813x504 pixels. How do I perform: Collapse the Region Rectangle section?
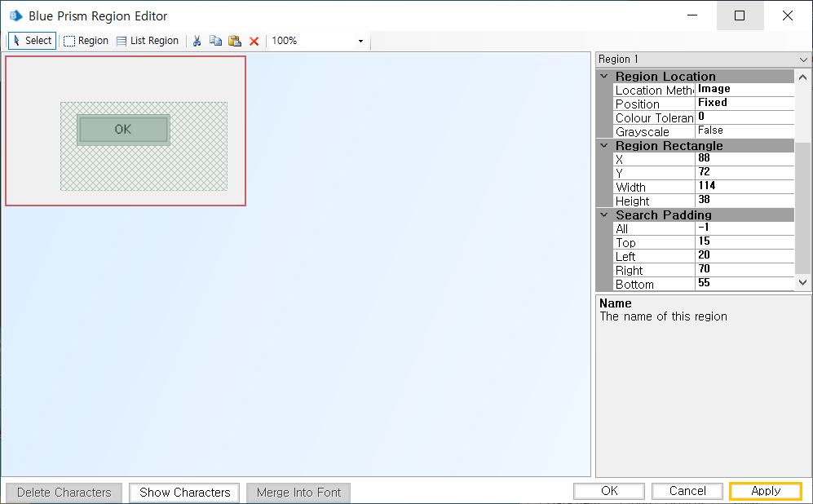point(604,146)
